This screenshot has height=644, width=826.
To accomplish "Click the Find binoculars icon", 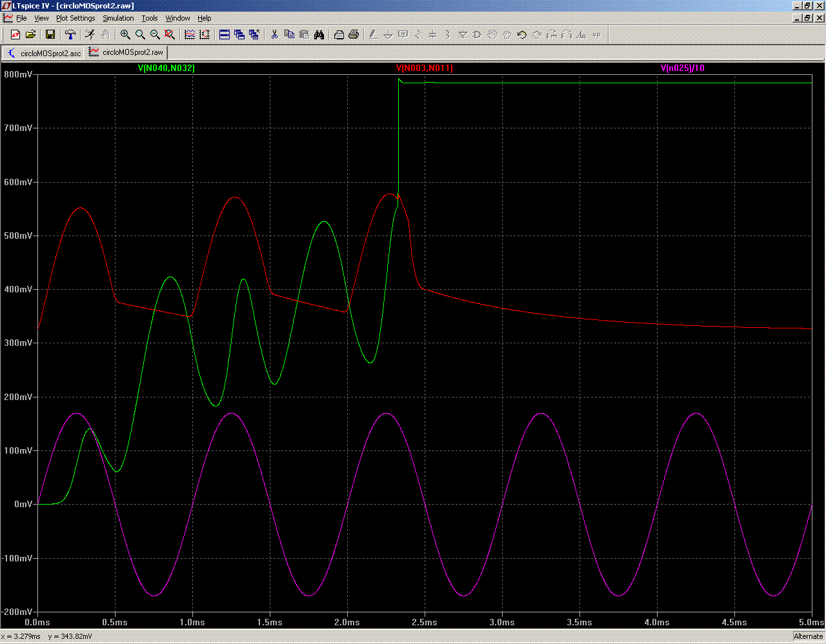I will click(x=319, y=35).
